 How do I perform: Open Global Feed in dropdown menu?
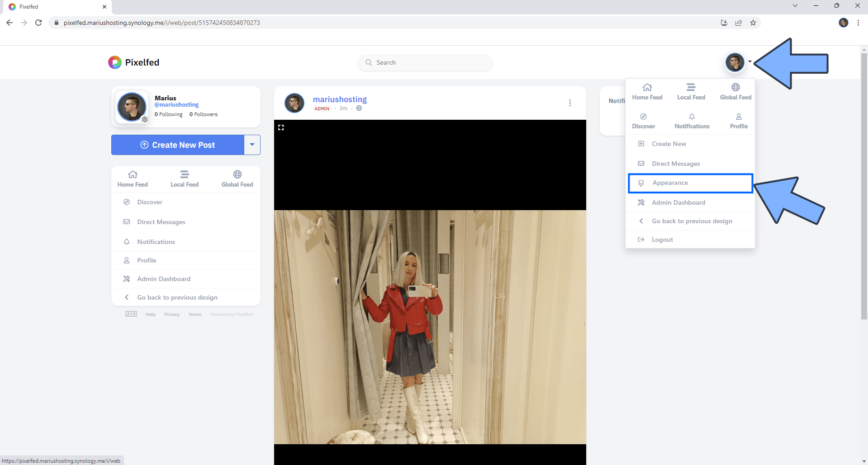coord(735,91)
